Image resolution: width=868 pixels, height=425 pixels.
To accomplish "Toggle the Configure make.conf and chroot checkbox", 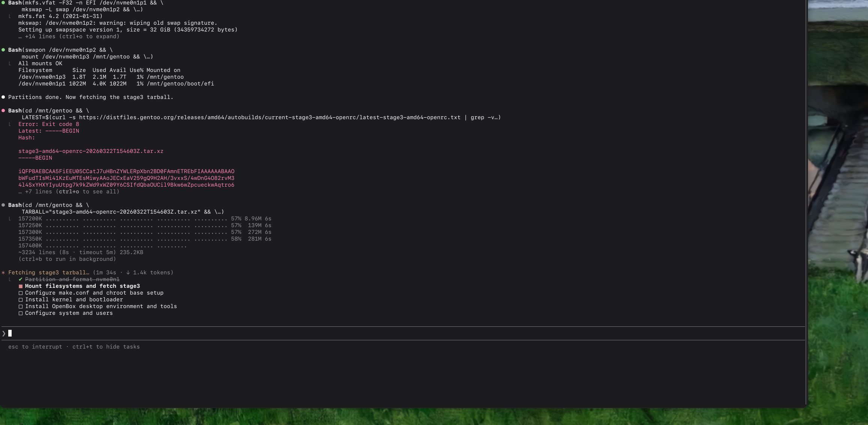I will point(21,293).
